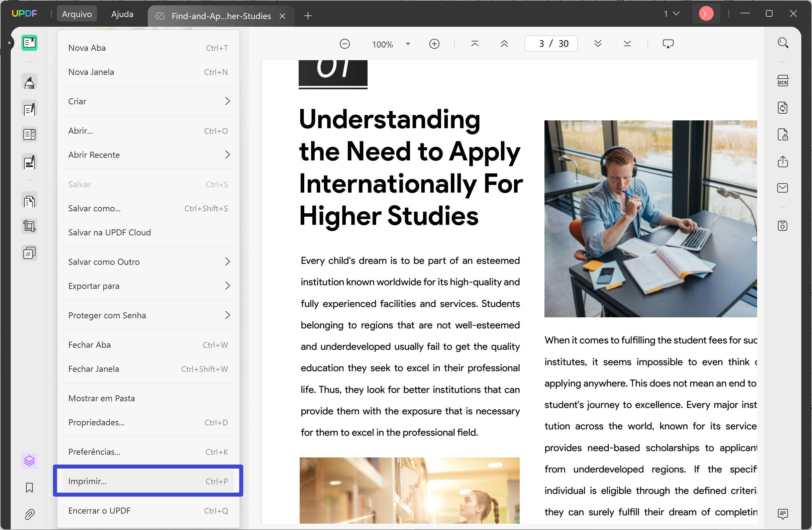Switch to the Find-and-Ap...her-Studies tab
Screen dimensions: 812x530
point(221,16)
